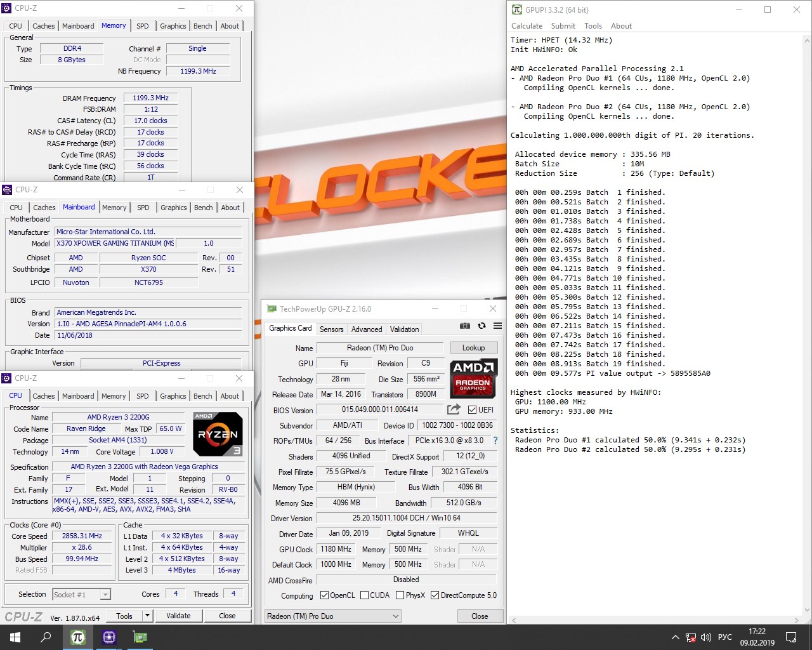Open Calculate menu in GPUPI
Image resolution: width=812 pixels, height=650 pixels.
coord(527,26)
